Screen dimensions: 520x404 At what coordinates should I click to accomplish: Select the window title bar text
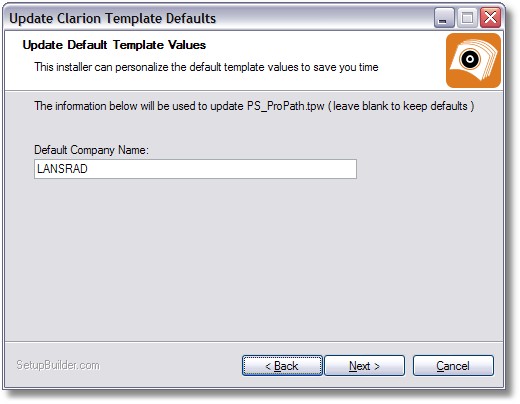click(112, 18)
